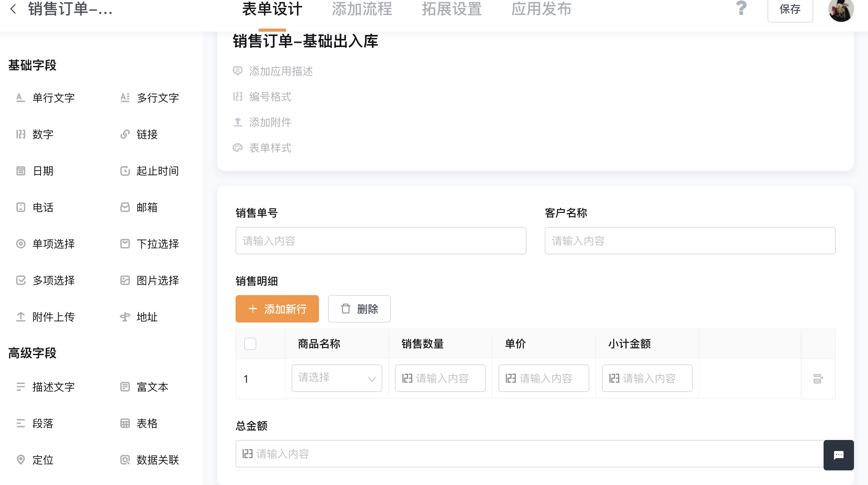
Task: Select the 销售明细 table label
Action: (257, 281)
